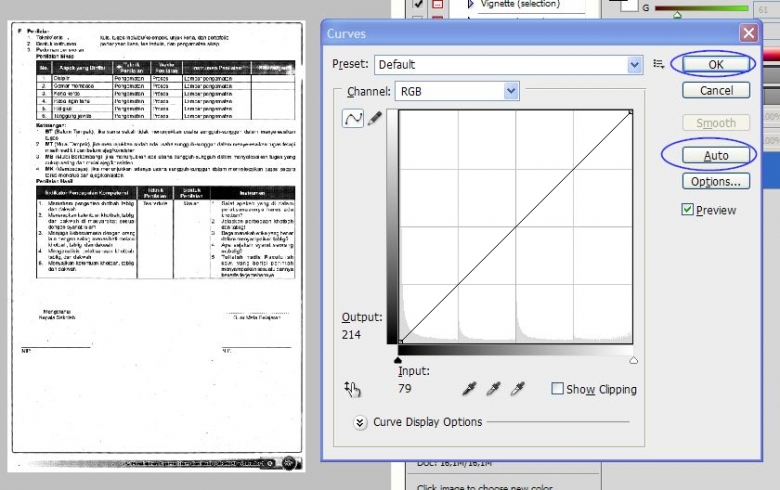Select the edit-points curve tool
This screenshot has width=780, height=490.
[x=352, y=118]
